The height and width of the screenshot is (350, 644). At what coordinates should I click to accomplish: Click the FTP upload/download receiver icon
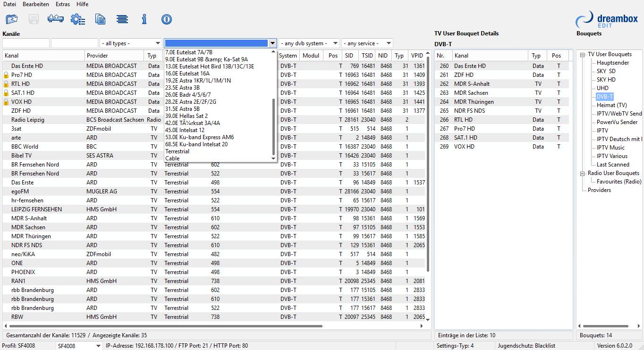56,19
